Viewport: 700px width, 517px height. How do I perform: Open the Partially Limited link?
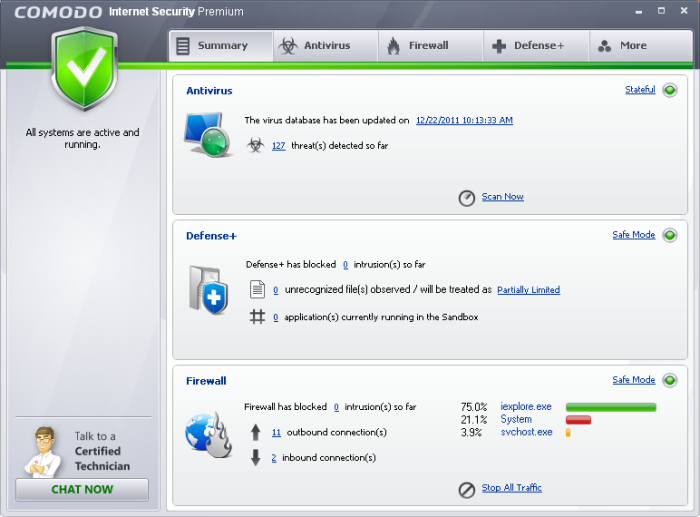click(529, 290)
